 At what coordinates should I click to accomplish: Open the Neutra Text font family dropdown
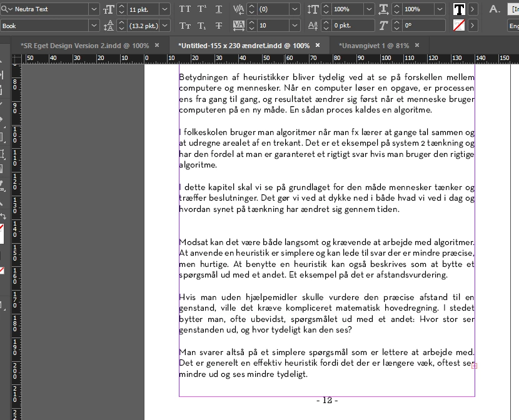click(94, 9)
